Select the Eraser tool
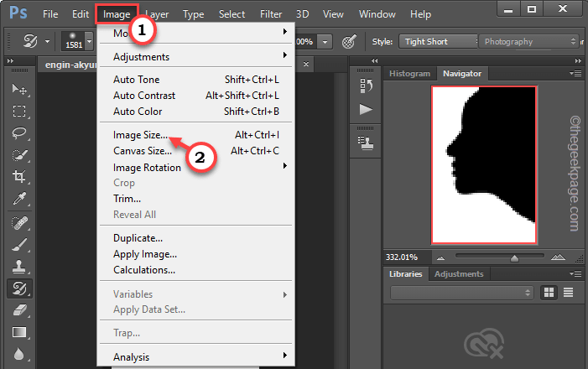 (x=19, y=310)
